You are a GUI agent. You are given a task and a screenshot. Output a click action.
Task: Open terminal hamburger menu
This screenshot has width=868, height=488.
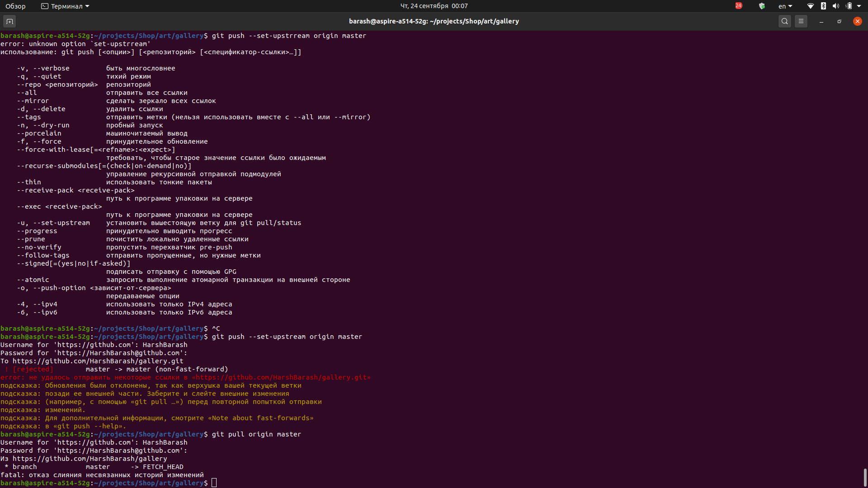pos(801,21)
